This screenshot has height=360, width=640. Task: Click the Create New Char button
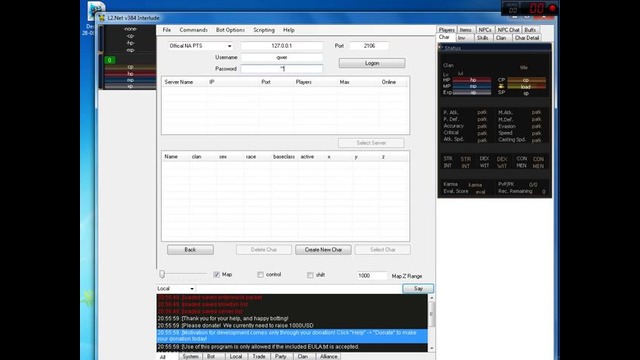click(323, 250)
